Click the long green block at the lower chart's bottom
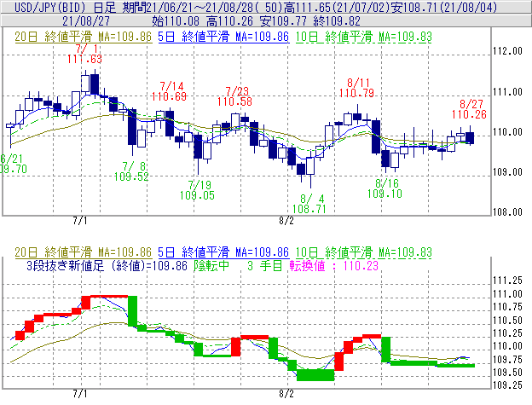Screen dimensions: 532x405 [315, 375]
